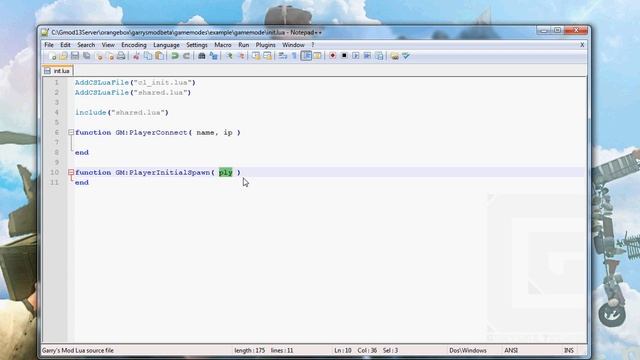Click the Open file toolbar icon

pos(64,56)
